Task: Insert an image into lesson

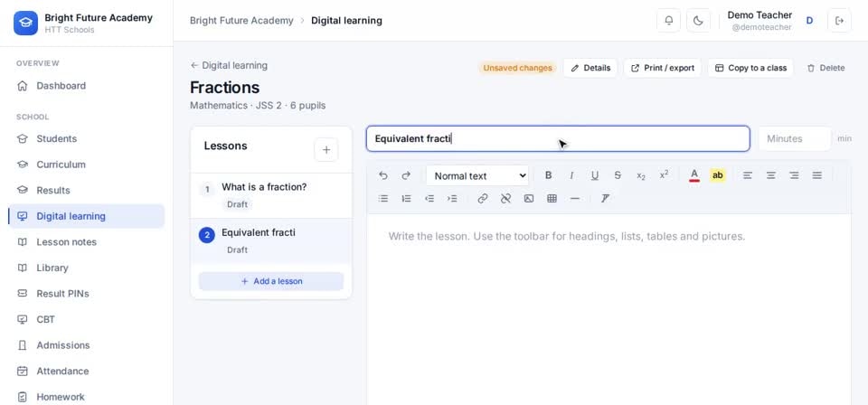Action: coord(529,199)
